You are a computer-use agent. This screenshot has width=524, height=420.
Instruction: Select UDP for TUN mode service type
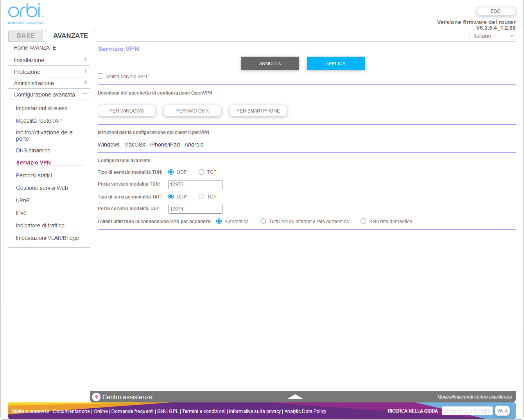171,172
